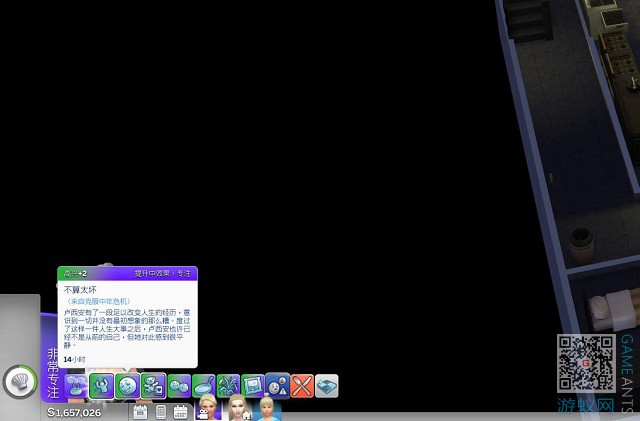This screenshot has width=640, height=421.
Task: Click the frying pan moodlet
Action: tap(204, 386)
